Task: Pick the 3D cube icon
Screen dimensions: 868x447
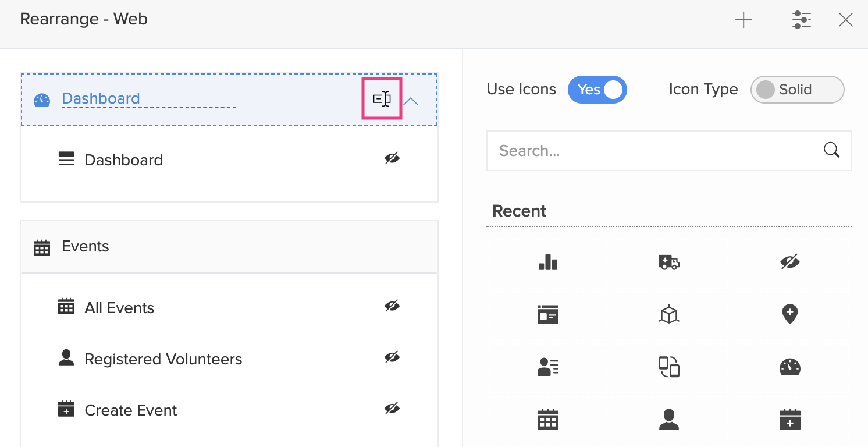Action: (x=668, y=314)
